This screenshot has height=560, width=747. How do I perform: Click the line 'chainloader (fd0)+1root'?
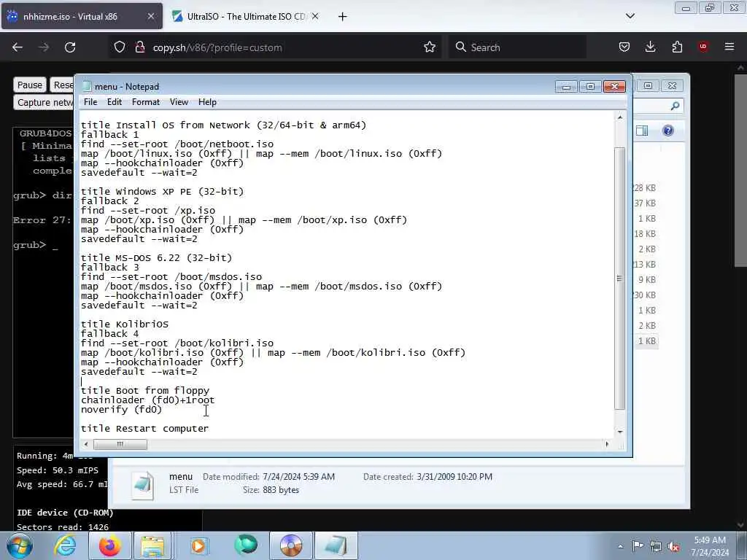(x=147, y=400)
